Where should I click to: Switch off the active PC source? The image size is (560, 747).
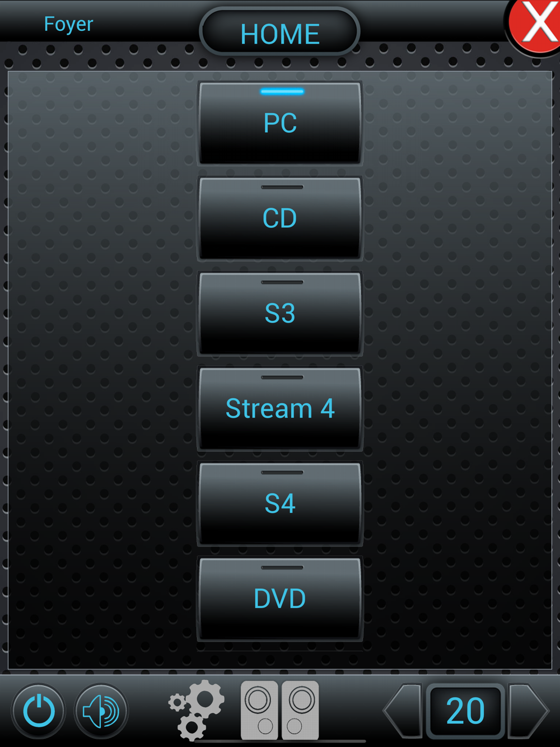280,123
